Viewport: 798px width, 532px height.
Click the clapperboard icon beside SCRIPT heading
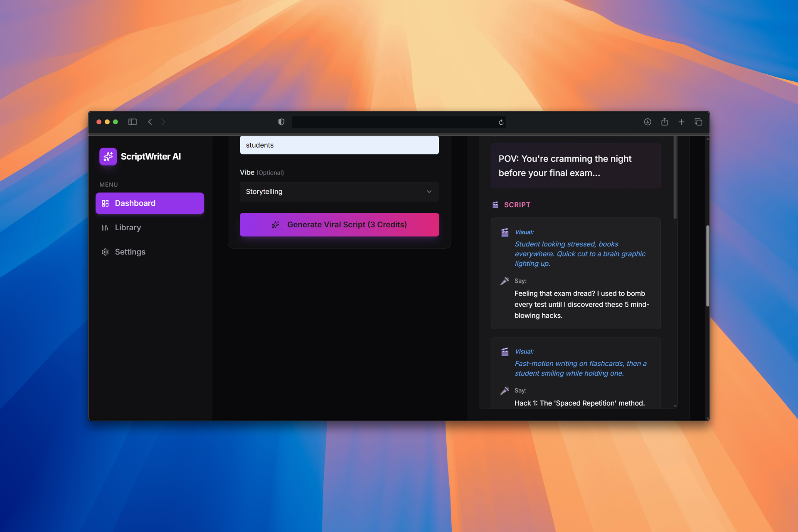click(x=495, y=204)
